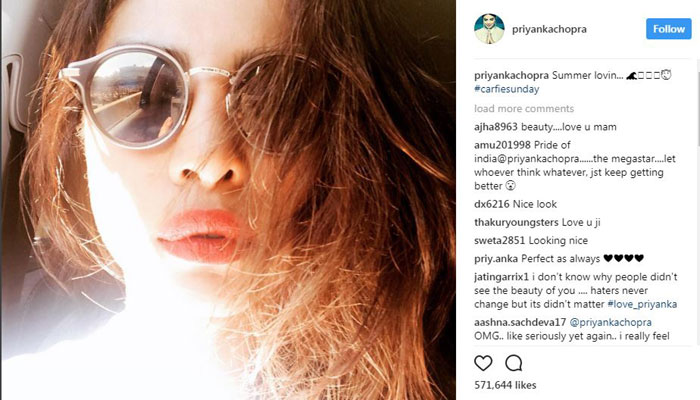The height and width of the screenshot is (400, 700).
Task: Open commenter priy.anka profile
Action: click(496, 258)
